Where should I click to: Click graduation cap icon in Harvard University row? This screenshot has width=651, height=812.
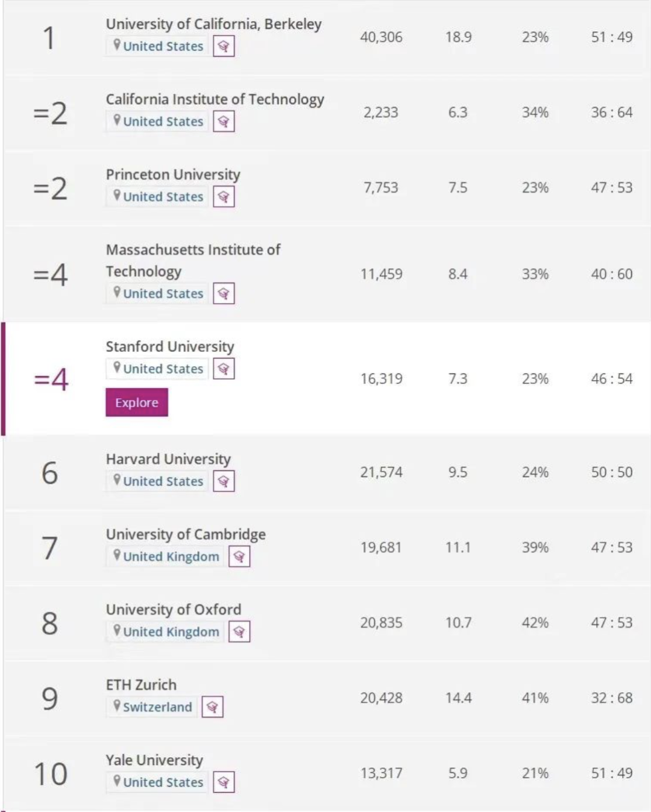[224, 481]
